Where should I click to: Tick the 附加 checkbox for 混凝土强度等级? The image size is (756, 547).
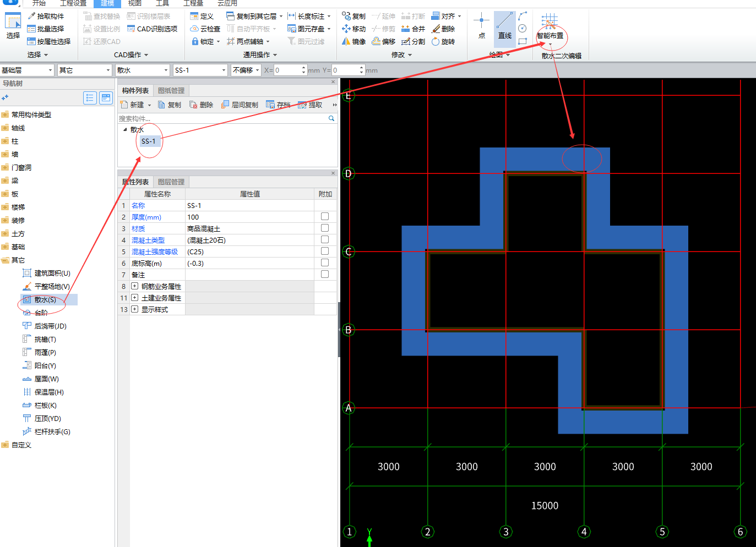[325, 251]
